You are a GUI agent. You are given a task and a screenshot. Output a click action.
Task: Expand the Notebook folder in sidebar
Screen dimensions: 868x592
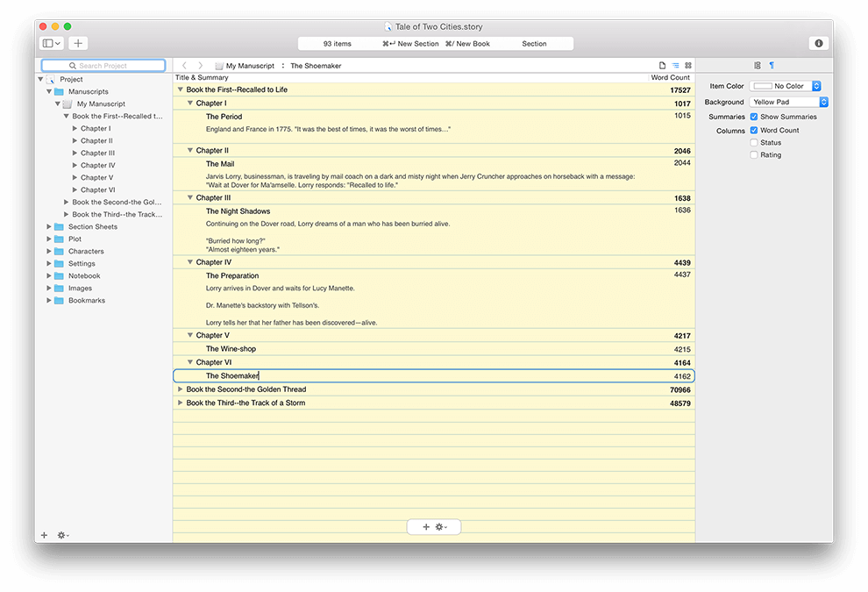pyautogui.click(x=49, y=275)
